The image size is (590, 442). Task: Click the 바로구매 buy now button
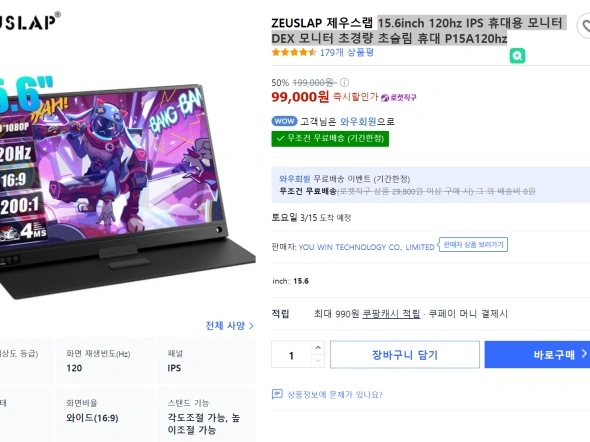coord(537,354)
